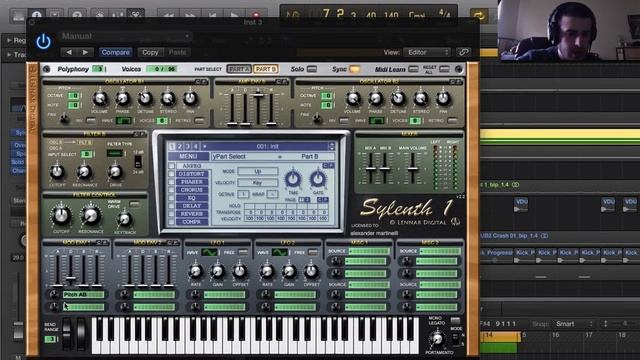Viewport: 640px width, 360px height.
Task: Click Oscillator B2 Detune knob
Action: coord(398,98)
